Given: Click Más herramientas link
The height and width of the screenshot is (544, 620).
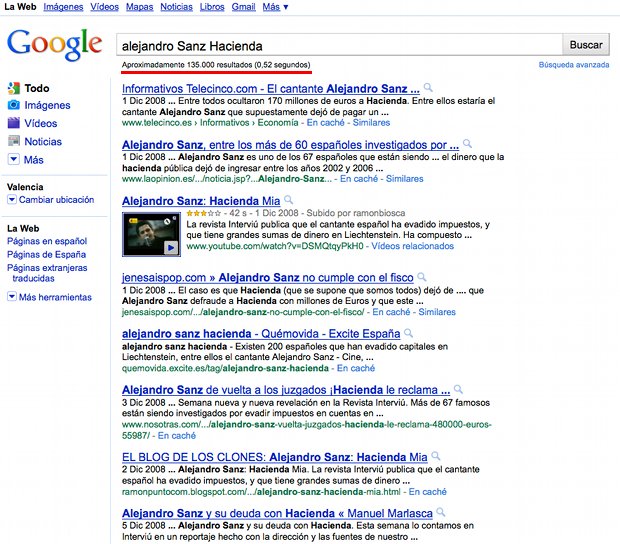Looking at the screenshot, I should (55, 297).
